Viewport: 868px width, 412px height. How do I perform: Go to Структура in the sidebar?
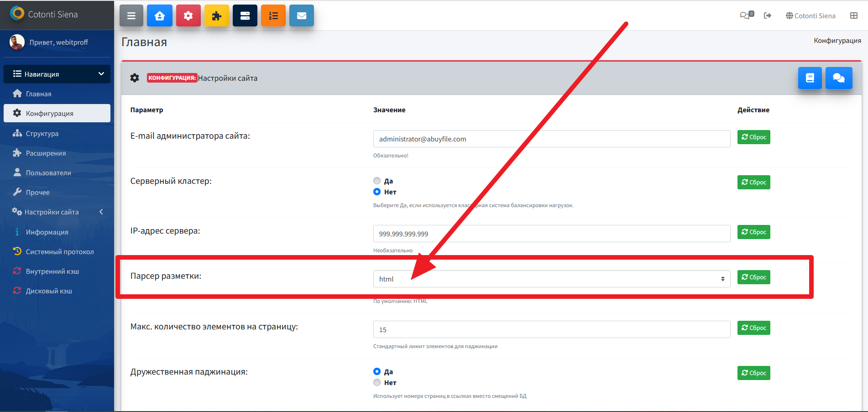click(x=42, y=134)
